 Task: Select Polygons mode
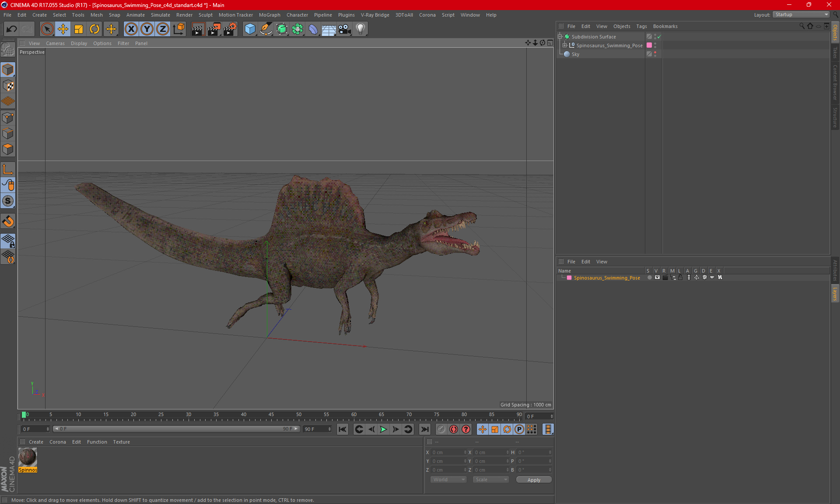coord(8,149)
